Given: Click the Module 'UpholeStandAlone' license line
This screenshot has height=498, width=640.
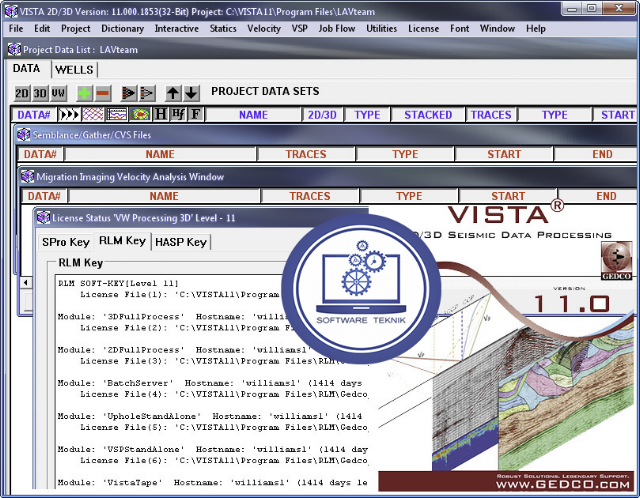Looking at the screenshot, I should coord(210,416).
